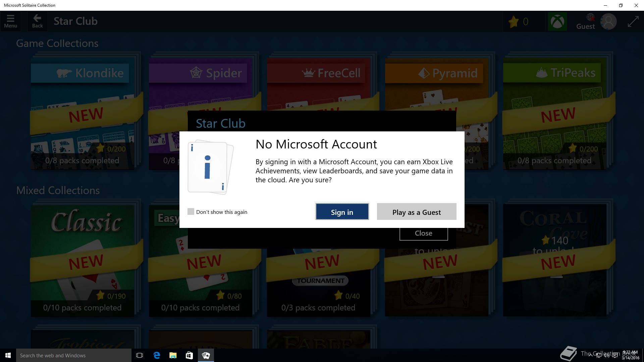Open The Collection Book icon
Viewport: 644px width, 362px height.
coord(568,354)
